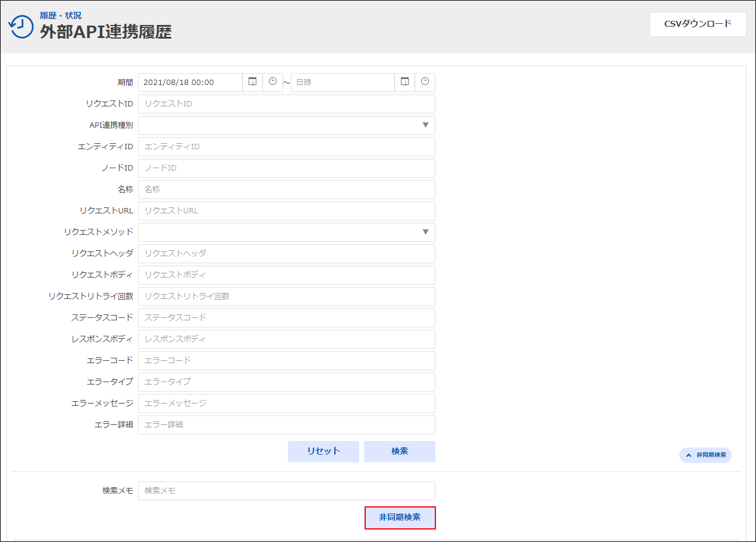Image resolution: width=756 pixels, height=542 pixels.
Task: Focus the ノードID input field
Action: pos(287,168)
